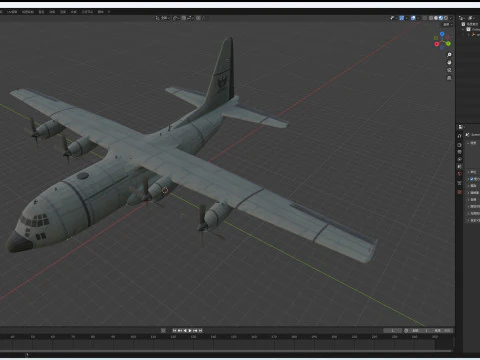Toggle proportional editing
The image size is (480, 360).
coord(198,18)
